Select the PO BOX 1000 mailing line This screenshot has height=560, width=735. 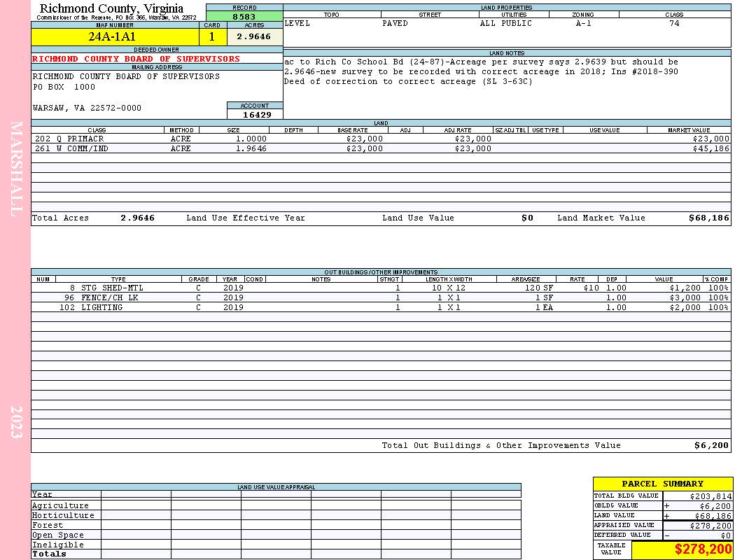tap(64, 87)
